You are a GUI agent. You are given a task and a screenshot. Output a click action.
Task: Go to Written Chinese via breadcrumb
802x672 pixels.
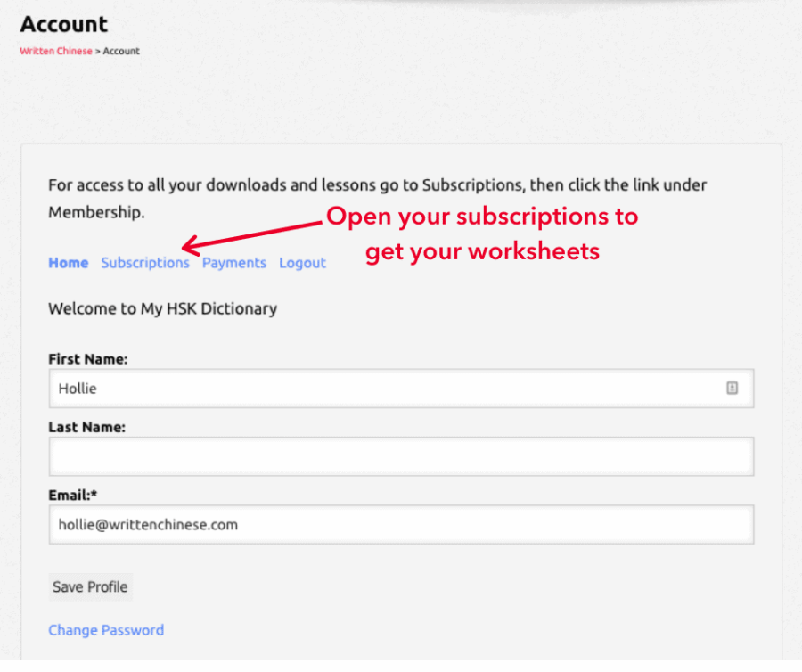(x=55, y=51)
